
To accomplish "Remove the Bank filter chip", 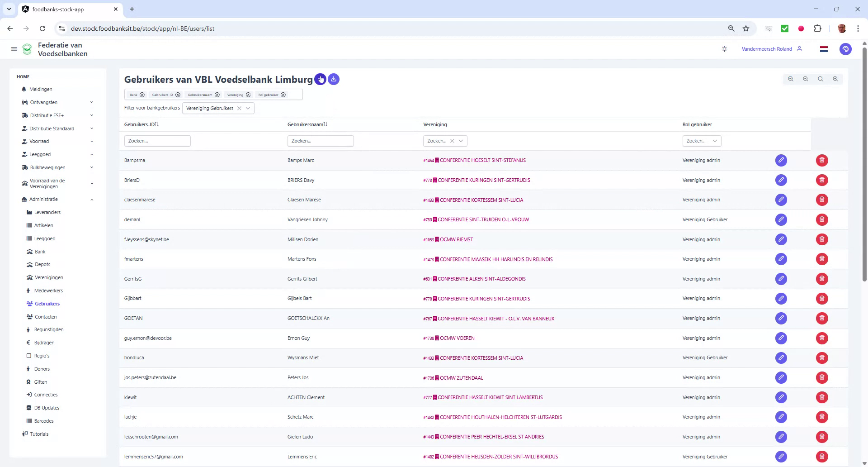I will click(x=142, y=95).
